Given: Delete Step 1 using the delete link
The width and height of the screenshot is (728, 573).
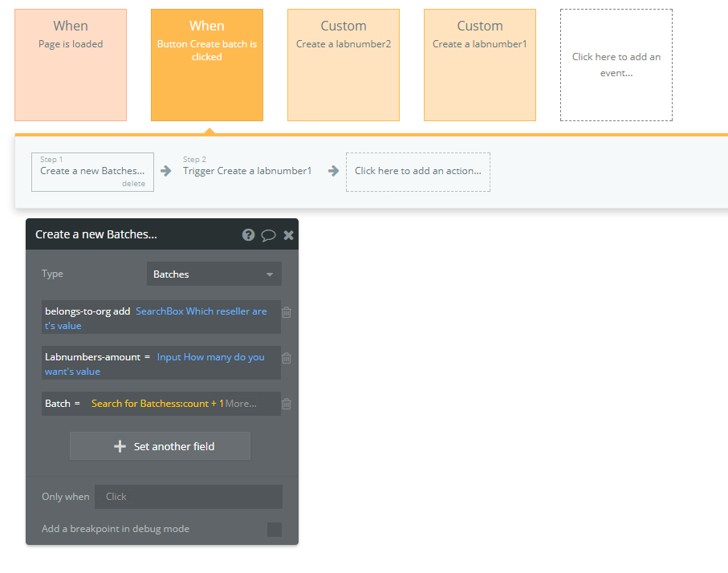Looking at the screenshot, I should coord(134,184).
